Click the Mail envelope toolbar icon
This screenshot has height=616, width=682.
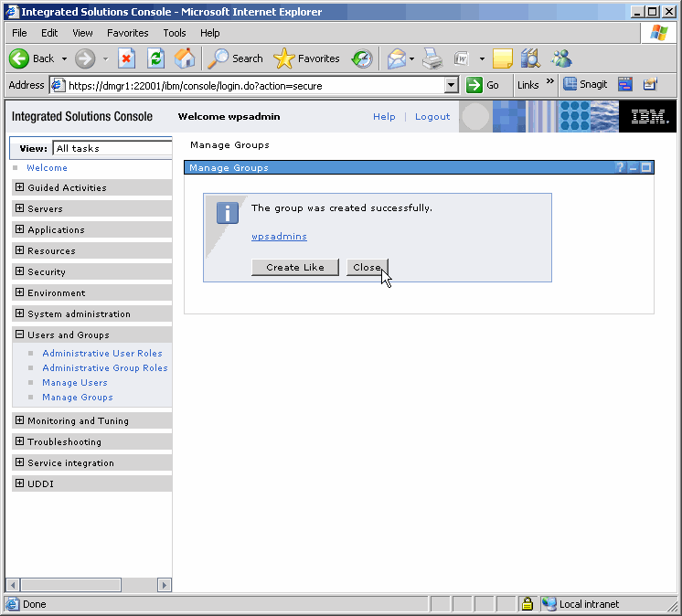396,58
